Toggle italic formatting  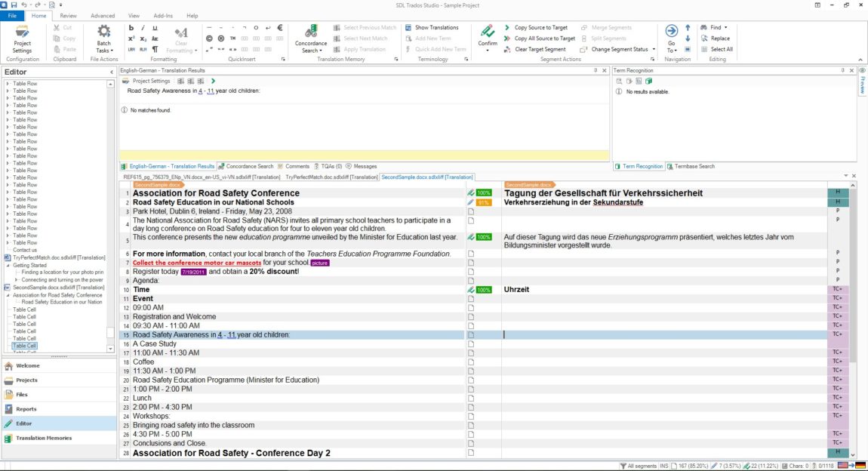[x=143, y=28]
